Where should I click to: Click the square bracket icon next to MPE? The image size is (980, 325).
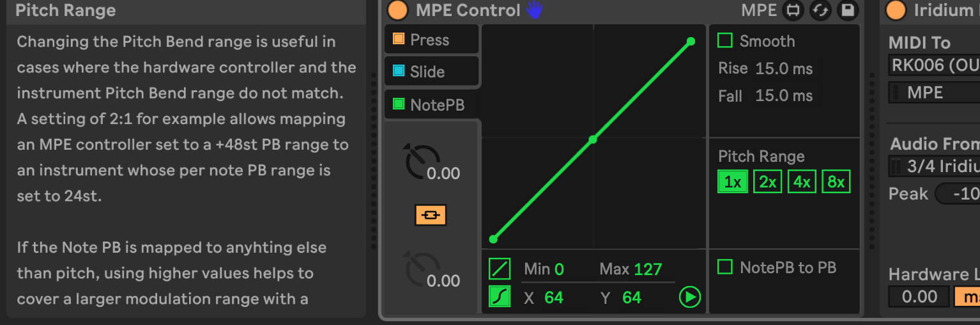(x=793, y=10)
